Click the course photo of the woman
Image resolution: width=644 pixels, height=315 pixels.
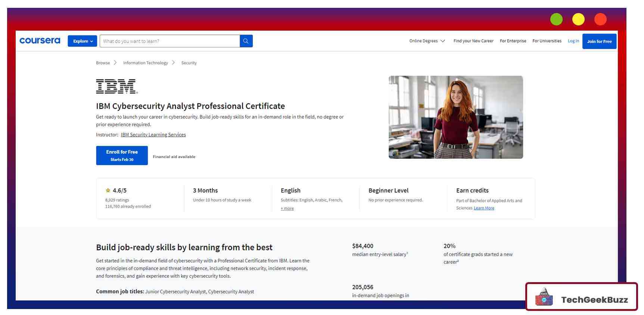pos(455,117)
